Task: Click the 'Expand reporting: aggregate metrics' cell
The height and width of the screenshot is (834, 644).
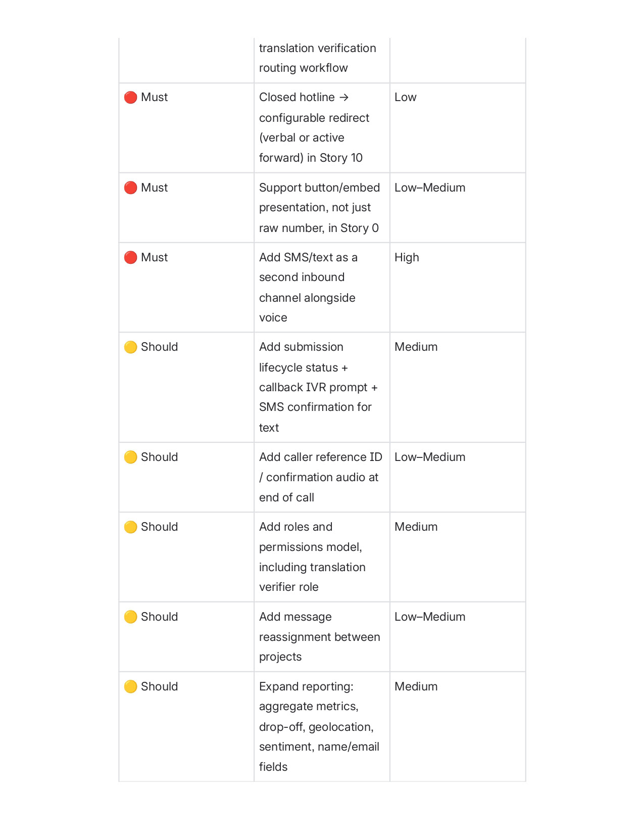Action: coord(319,726)
